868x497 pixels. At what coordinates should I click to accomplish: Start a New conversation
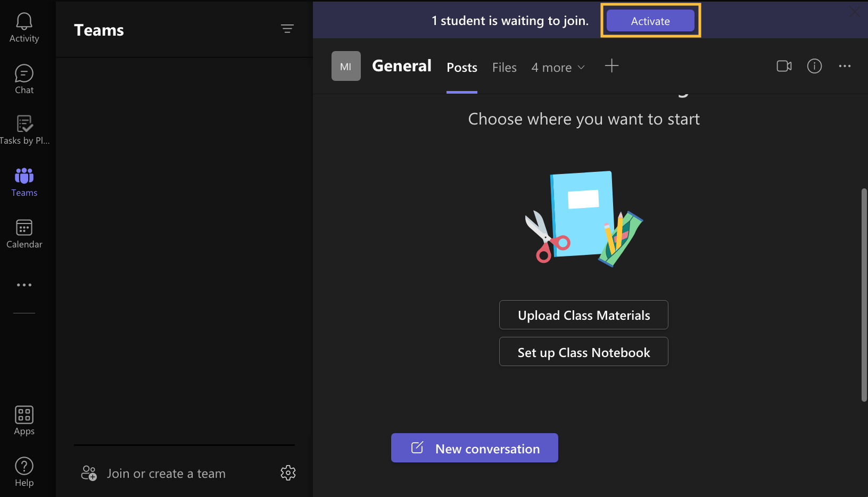(474, 448)
